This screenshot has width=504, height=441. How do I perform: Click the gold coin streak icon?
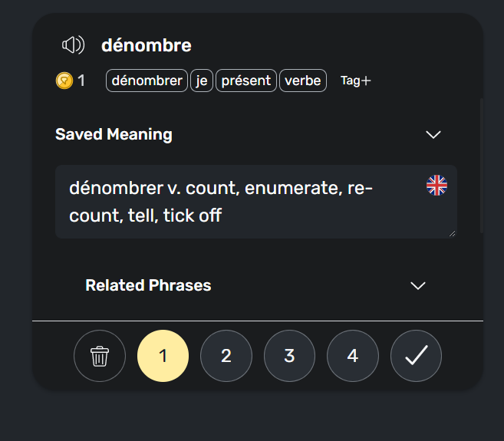click(64, 81)
